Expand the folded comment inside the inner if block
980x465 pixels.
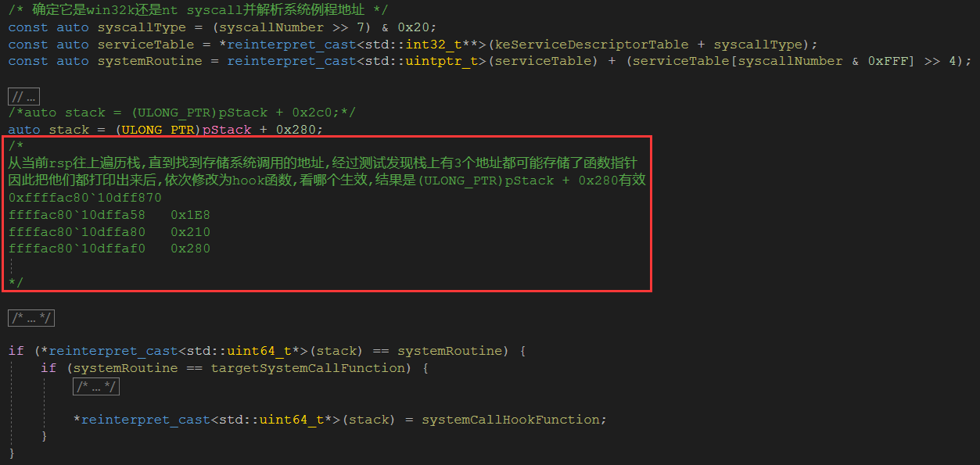tap(96, 387)
